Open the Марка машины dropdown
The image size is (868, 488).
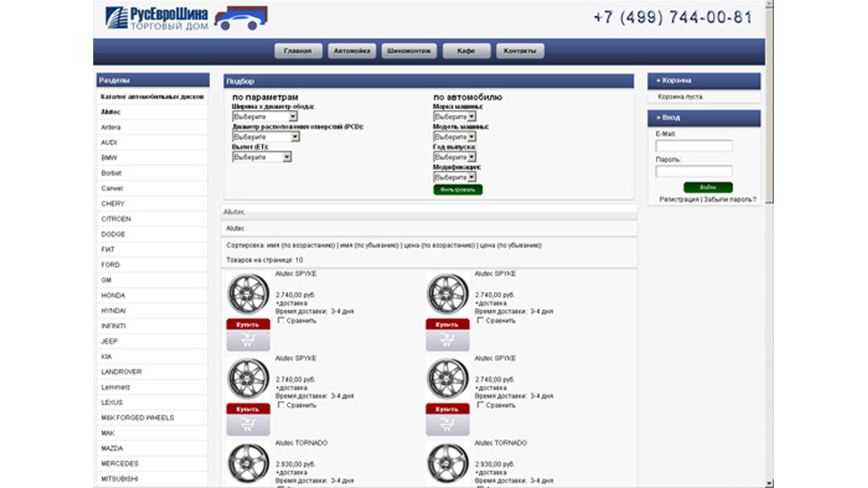click(454, 117)
